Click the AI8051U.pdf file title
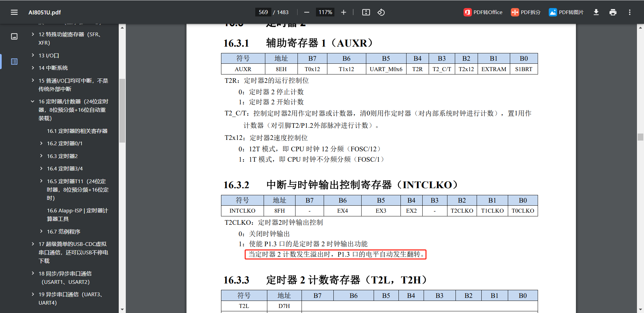Image resolution: width=644 pixels, height=313 pixels. 45,12
